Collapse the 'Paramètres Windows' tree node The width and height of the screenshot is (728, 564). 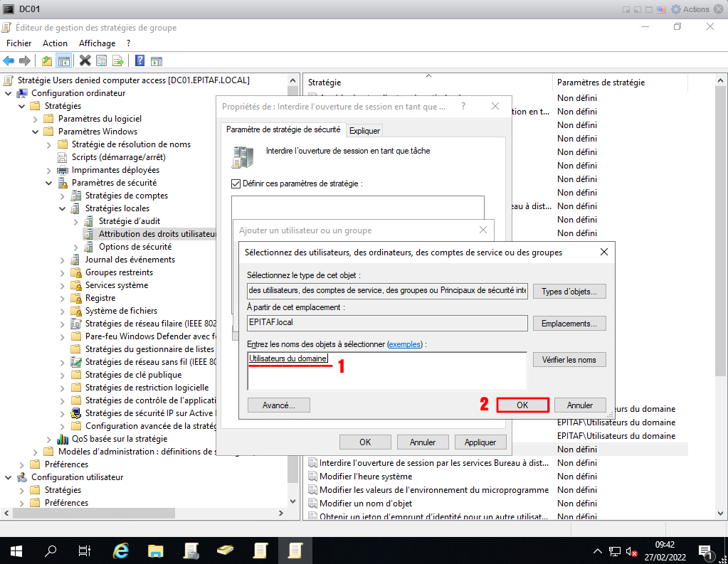point(35,132)
